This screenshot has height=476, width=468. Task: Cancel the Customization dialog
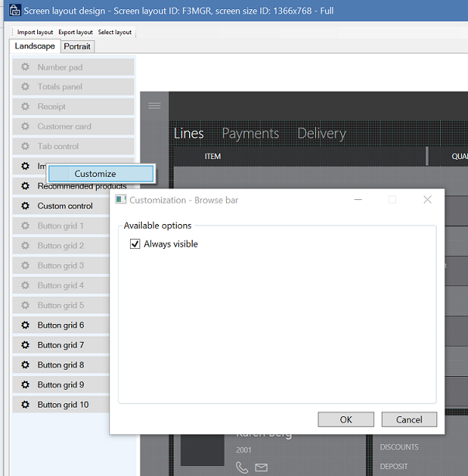tap(409, 419)
